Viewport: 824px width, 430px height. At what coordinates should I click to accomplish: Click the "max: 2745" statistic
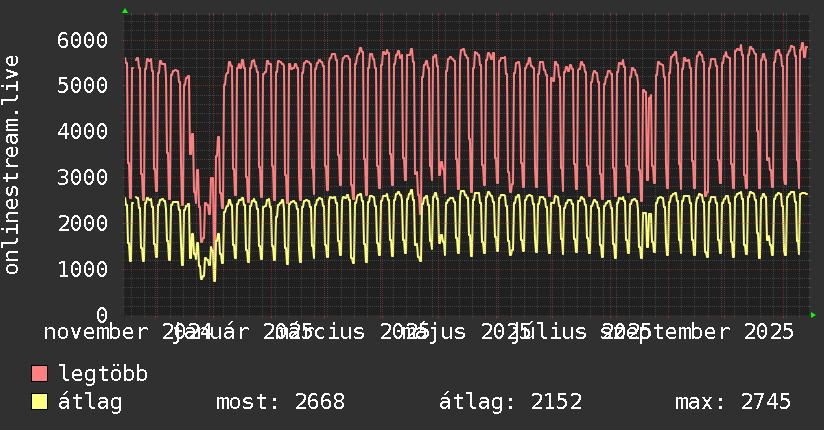(x=733, y=402)
